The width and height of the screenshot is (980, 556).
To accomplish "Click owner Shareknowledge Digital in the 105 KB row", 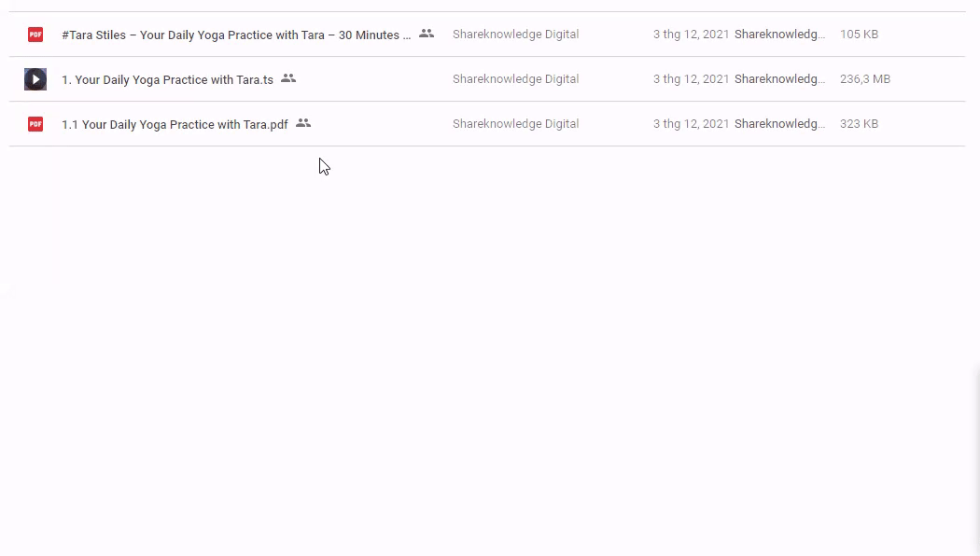I will (515, 35).
